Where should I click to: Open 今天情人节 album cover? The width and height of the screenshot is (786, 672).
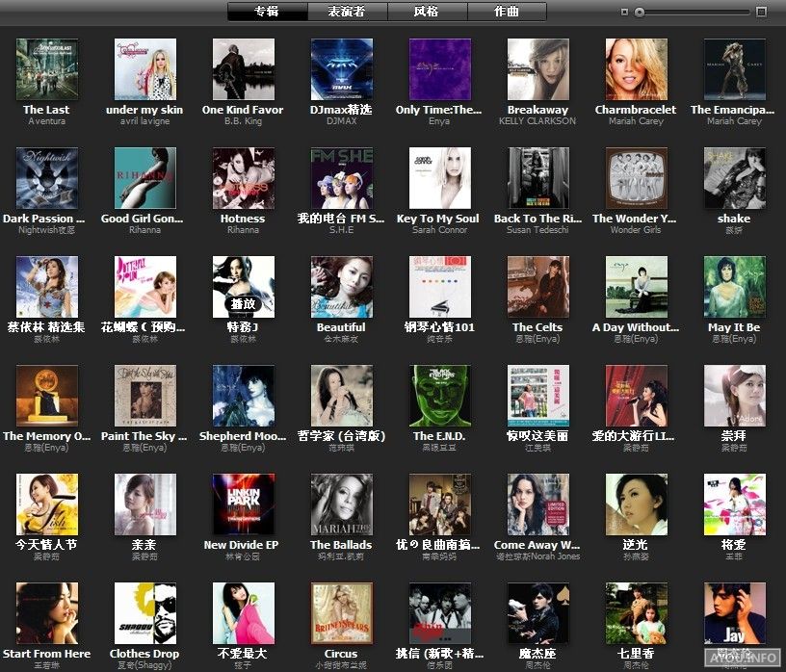[x=47, y=504]
